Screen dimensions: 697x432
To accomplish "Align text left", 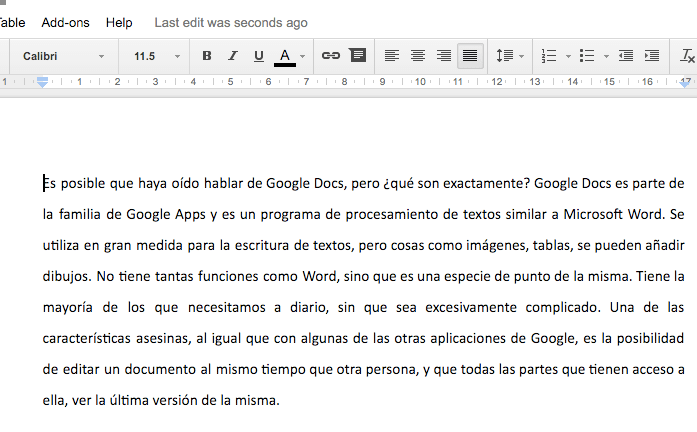I will (x=392, y=56).
